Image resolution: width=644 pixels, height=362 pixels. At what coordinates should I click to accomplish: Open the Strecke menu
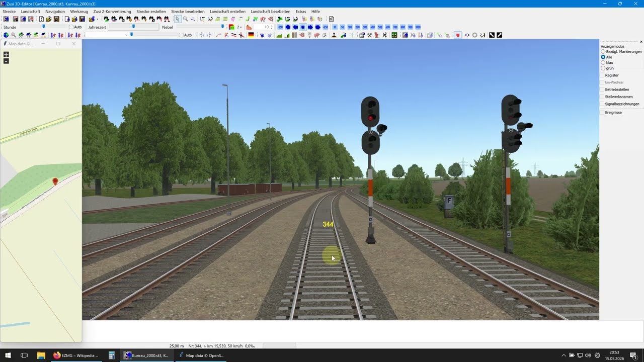pyautogui.click(x=9, y=12)
